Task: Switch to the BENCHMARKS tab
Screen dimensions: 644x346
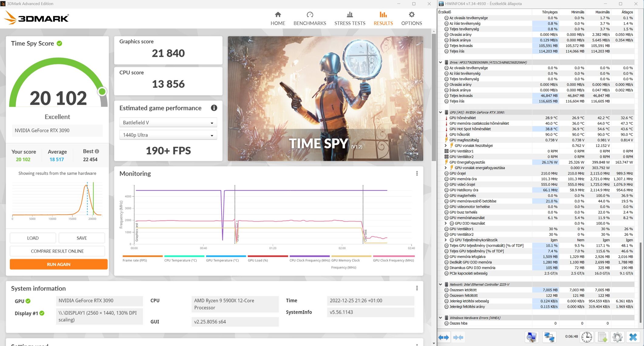Action: 310,19
